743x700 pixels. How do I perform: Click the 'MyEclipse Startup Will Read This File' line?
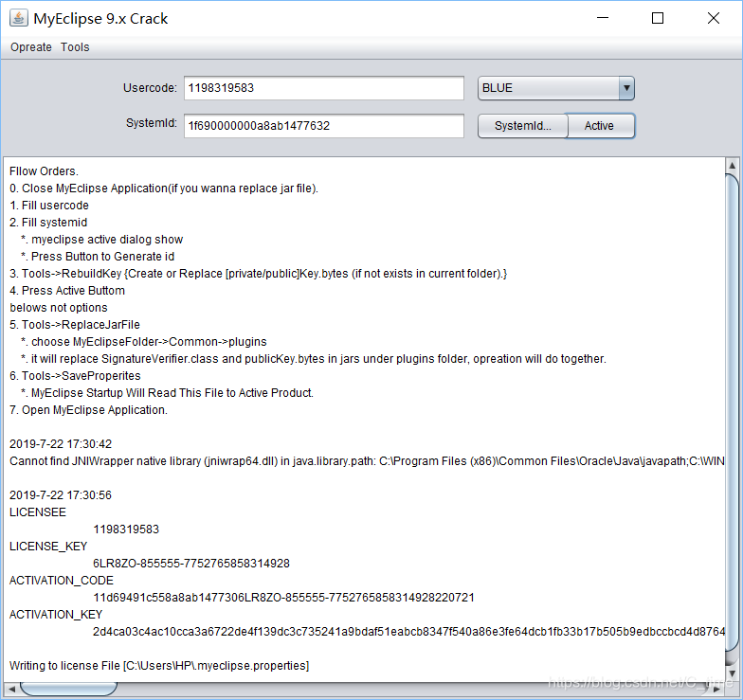point(167,392)
